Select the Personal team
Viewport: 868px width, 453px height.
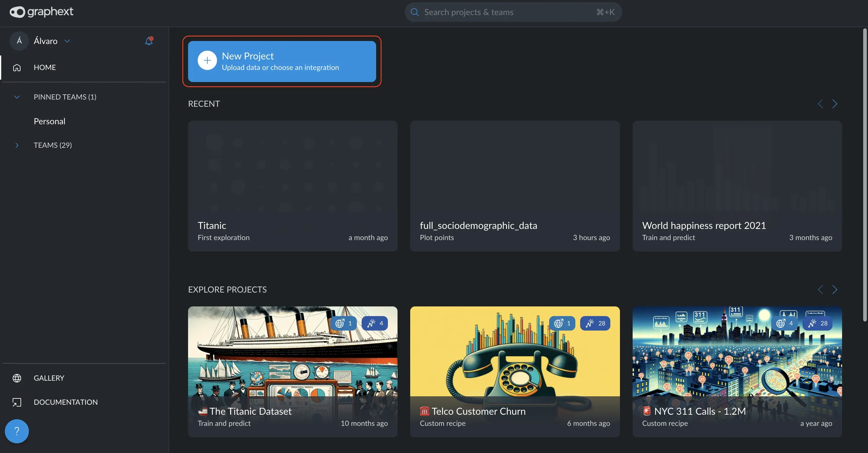pos(49,121)
